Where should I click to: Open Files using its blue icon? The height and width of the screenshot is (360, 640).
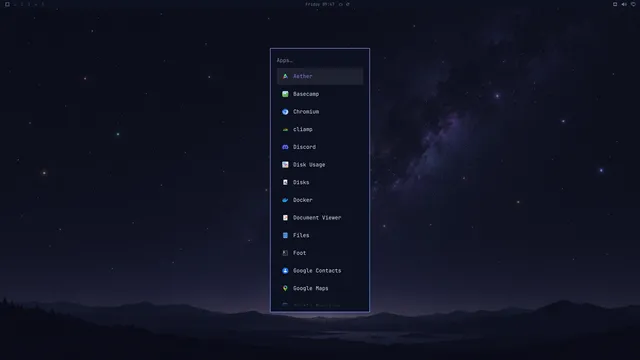tap(285, 235)
